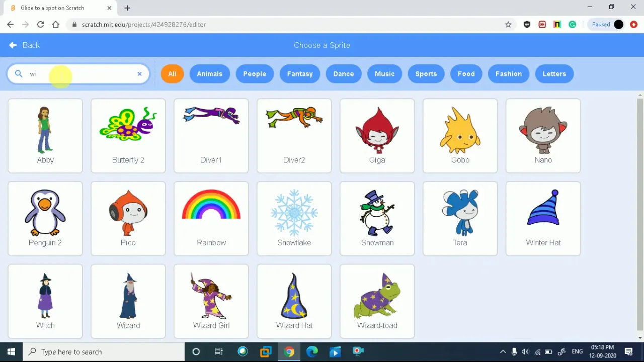Filter sprites by Letters
The width and height of the screenshot is (644, 362).
coord(554,74)
